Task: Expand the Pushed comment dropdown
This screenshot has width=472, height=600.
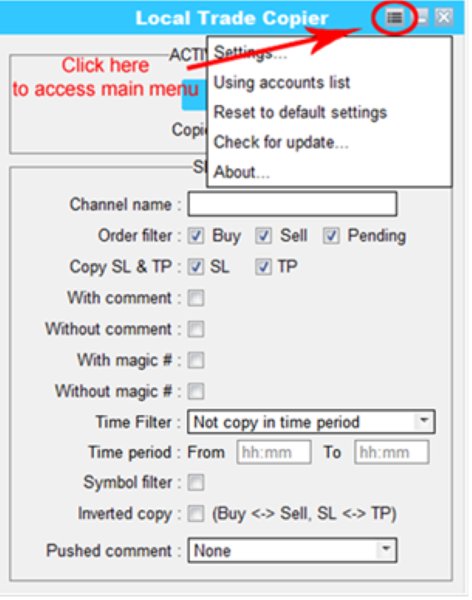Action: click(x=292, y=550)
